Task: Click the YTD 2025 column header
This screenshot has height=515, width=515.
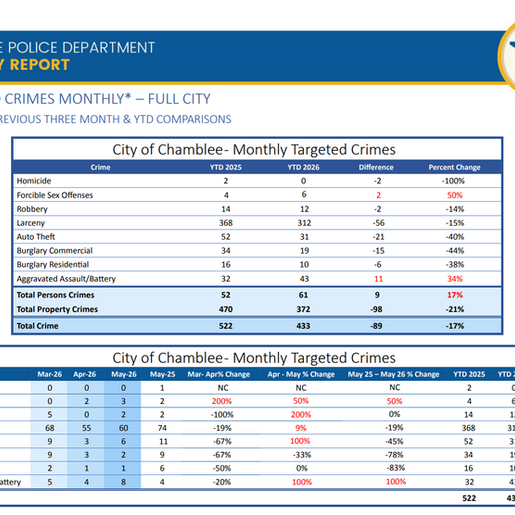Action: (x=226, y=167)
